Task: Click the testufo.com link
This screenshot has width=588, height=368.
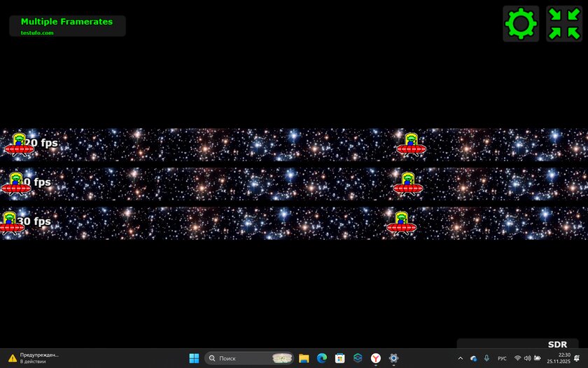Action: tap(37, 33)
